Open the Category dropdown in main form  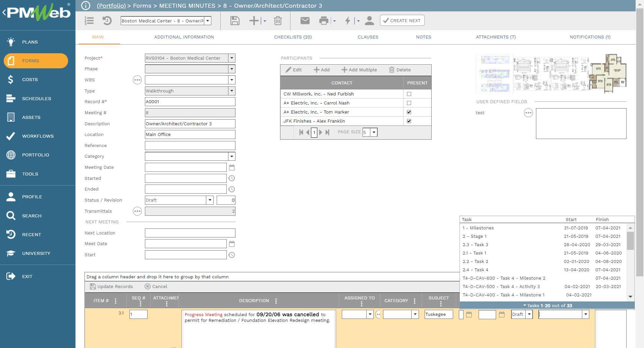[x=231, y=156]
